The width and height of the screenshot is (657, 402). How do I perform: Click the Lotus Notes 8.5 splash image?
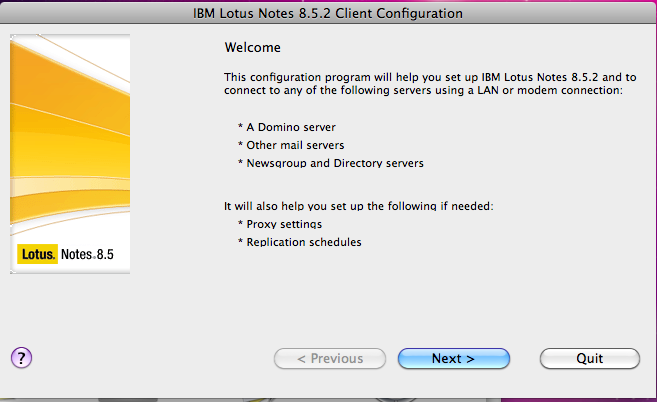(x=70, y=154)
